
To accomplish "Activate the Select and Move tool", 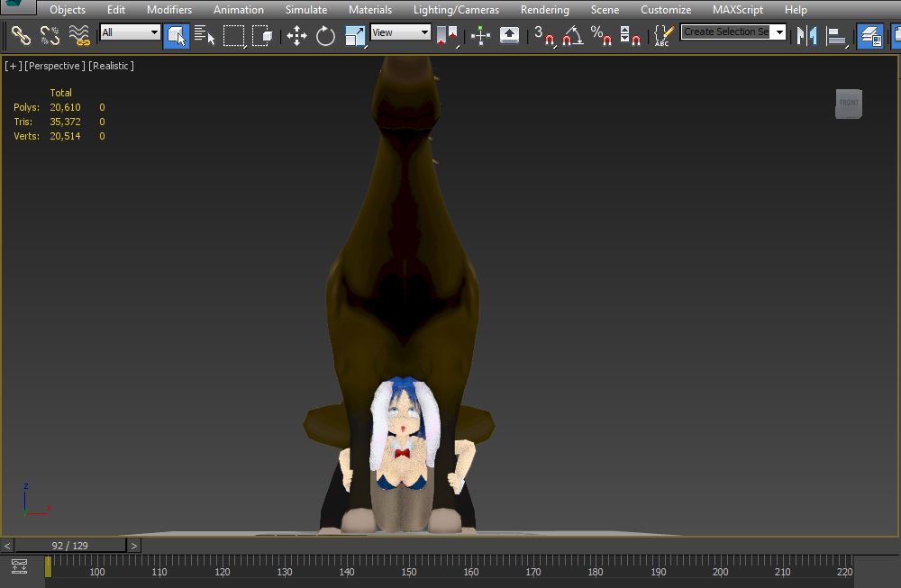I will click(x=296, y=36).
